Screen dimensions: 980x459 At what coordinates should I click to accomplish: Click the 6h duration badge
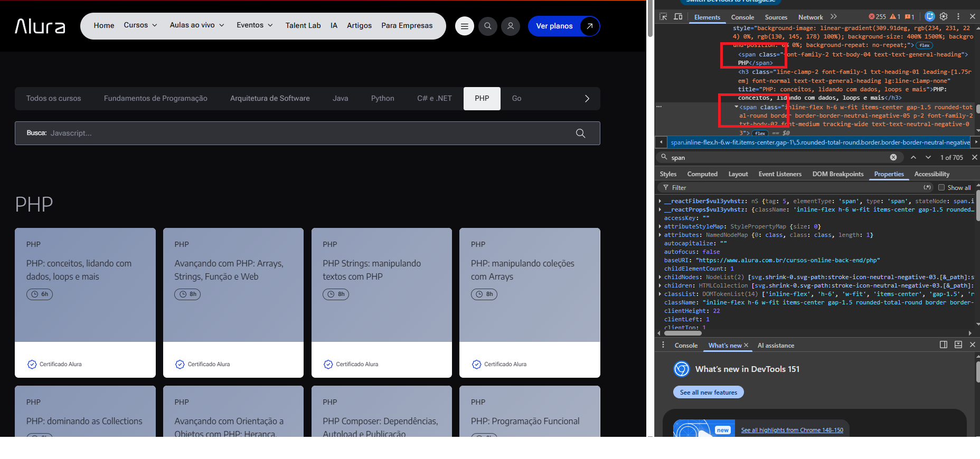(40, 294)
